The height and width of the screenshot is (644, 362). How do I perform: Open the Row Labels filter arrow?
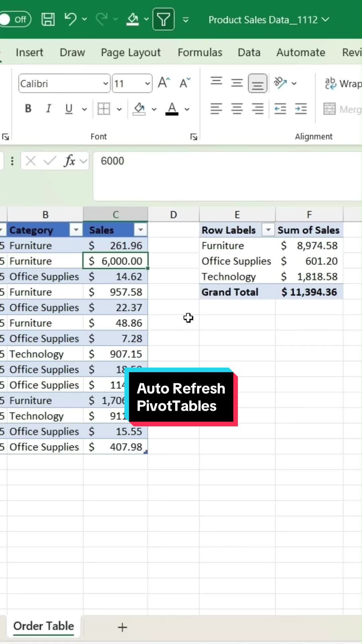click(x=268, y=230)
